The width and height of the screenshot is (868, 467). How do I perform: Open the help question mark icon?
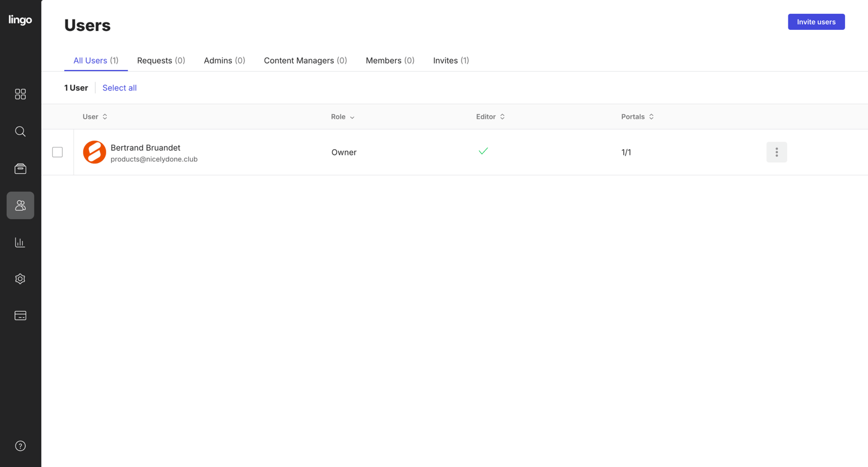[x=20, y=446]
